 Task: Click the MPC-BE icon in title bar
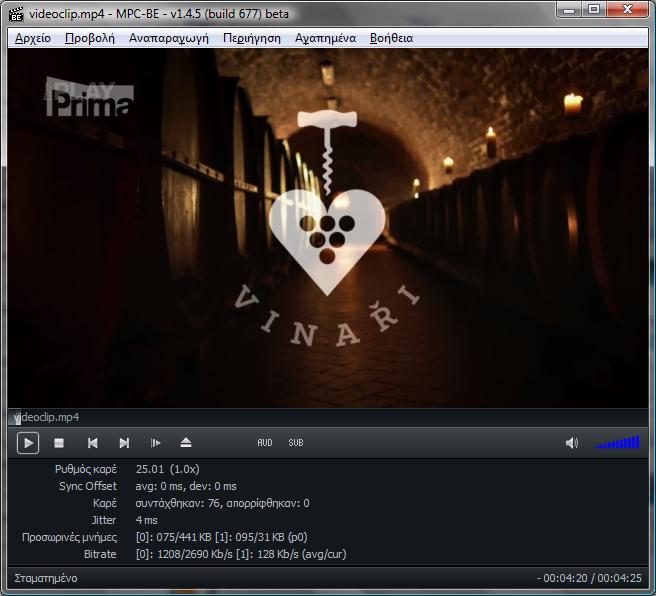16,13
